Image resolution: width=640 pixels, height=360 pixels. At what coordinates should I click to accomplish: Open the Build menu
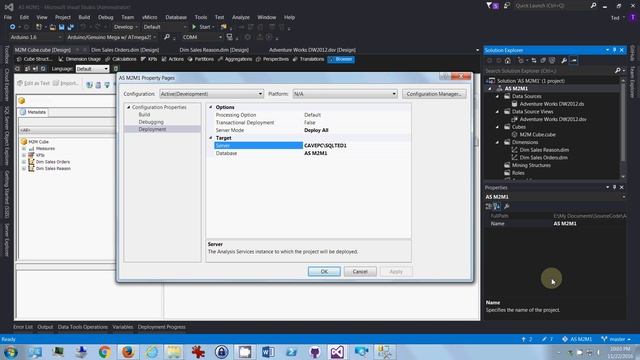[84, 17]
